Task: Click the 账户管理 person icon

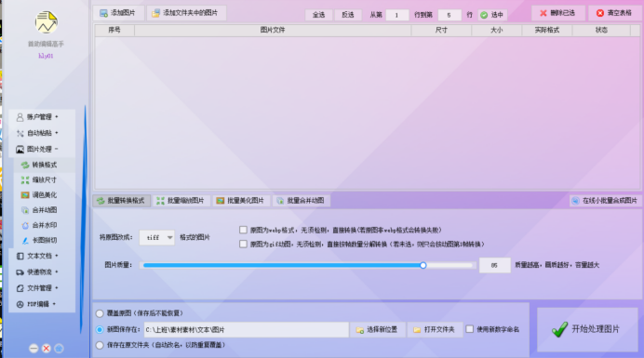Action: click(20, 117)
